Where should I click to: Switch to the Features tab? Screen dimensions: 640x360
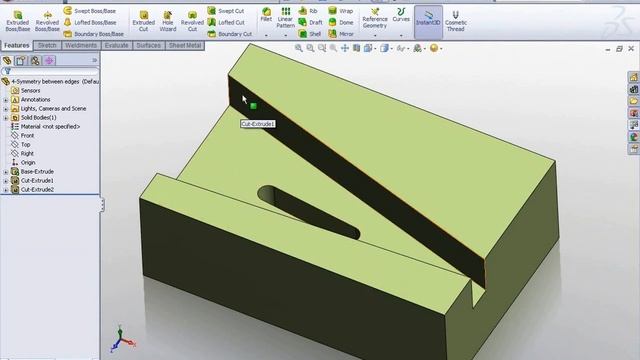pyautogui.click(x=17, y=45)
